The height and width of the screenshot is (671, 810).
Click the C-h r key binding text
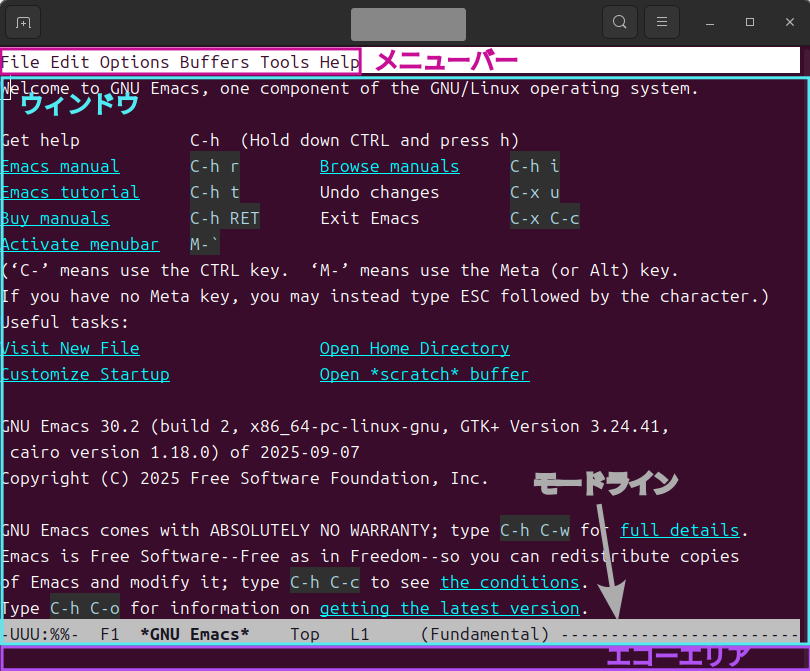coord(215,166)
